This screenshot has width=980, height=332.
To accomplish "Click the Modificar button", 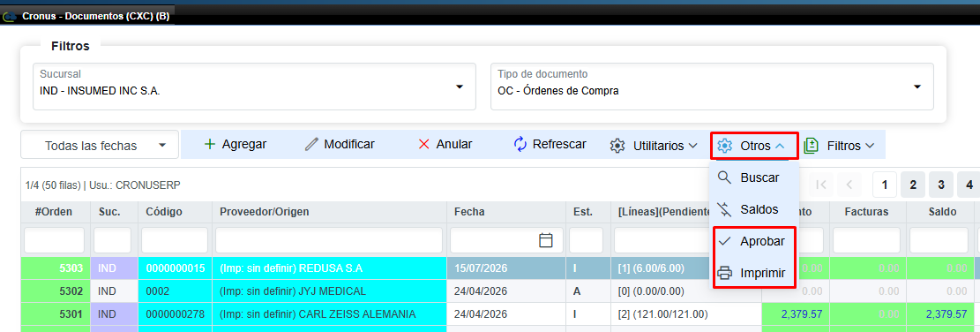I will tap(340, 145).
